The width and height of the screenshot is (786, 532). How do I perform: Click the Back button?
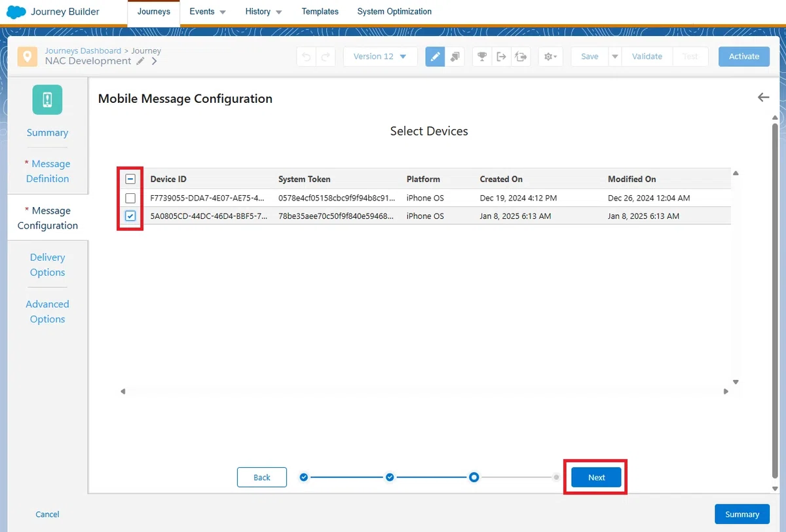point(262,477)
